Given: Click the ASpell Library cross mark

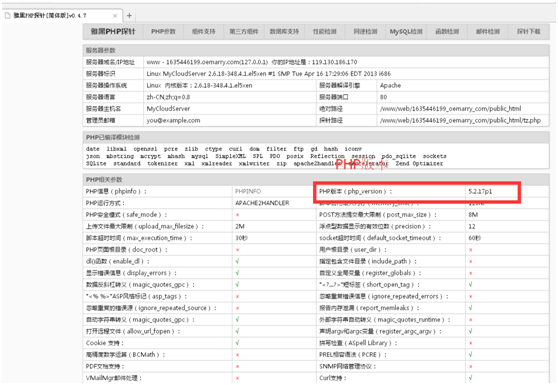Looking at the screenshot, I should pyautogui.click(x=471, y=343).
